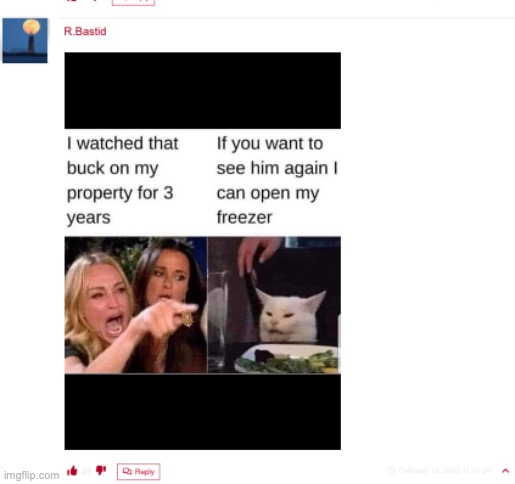Click the imgflip.com watermark
The height and width of the screenshot is (484, 515).
[x=32, y=475]
